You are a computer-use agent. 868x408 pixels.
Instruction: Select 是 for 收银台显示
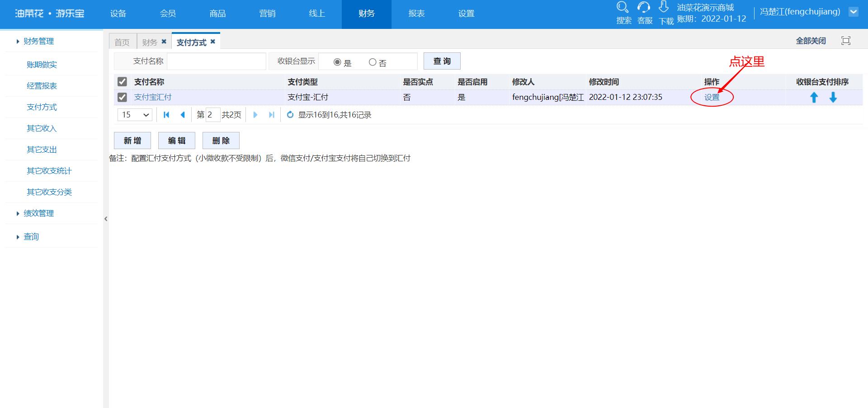point(337,62)
